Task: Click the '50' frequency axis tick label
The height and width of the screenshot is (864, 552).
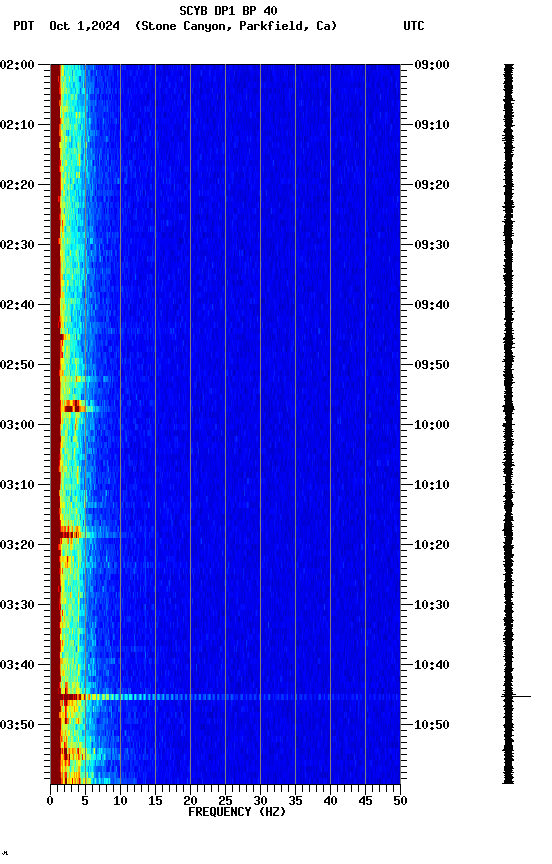Action: point(401,801)
